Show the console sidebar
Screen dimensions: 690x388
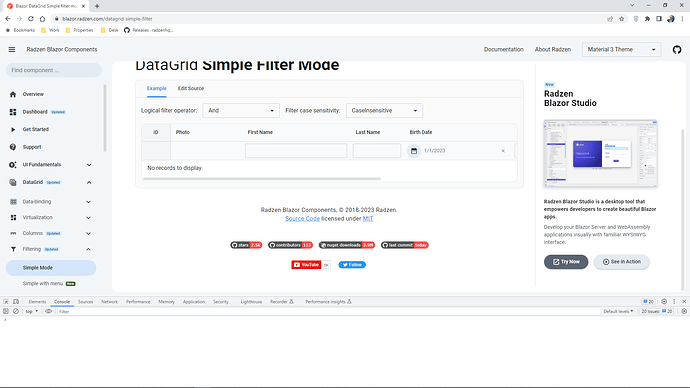click(6, 311)
